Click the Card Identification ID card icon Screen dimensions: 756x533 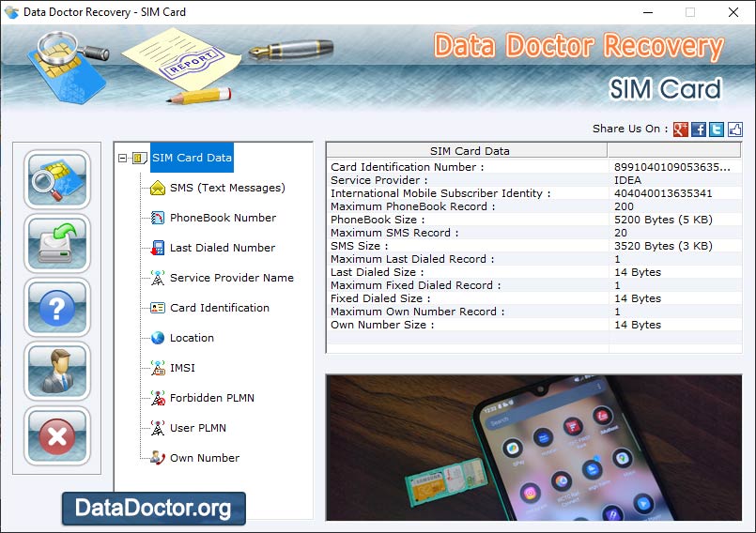click(x=158, y=308)
